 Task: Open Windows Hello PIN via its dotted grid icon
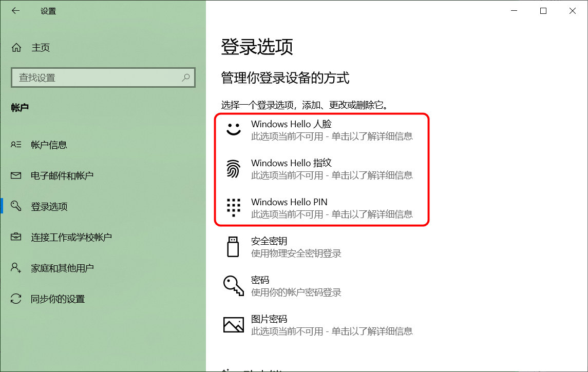[234, 207]
